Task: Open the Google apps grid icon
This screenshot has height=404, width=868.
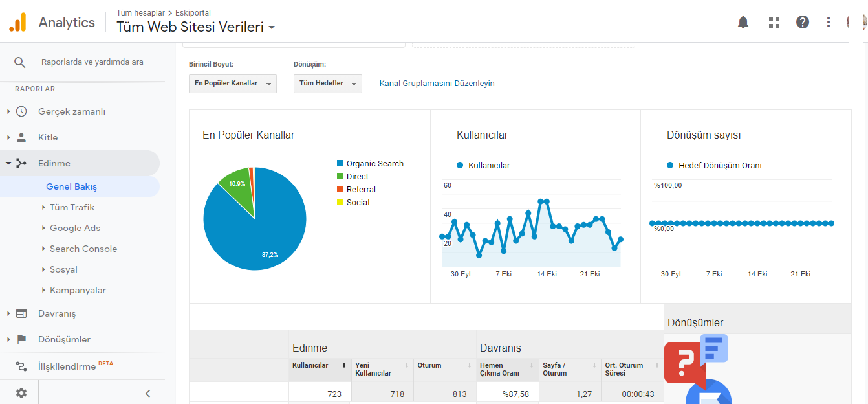Action: click(x=774, y=23)
